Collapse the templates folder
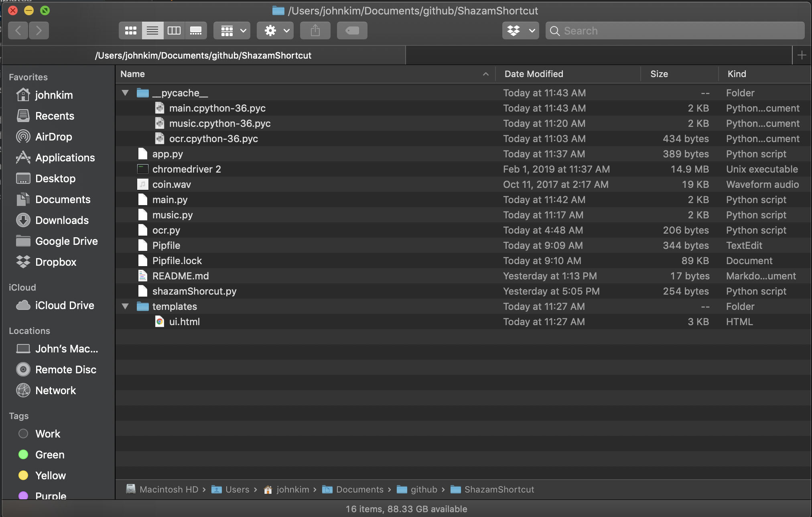This screenshot has width=812, height=517. click(125, 307)
